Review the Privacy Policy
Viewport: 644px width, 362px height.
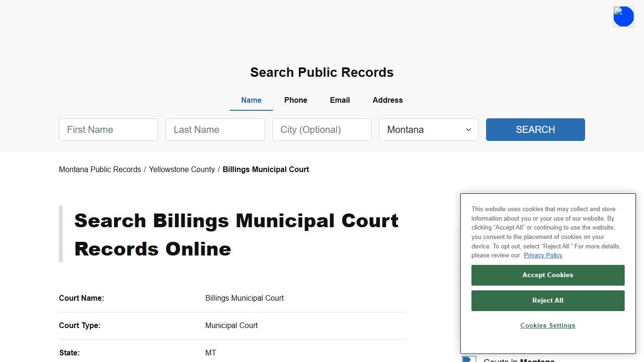(x=543, y=255)
